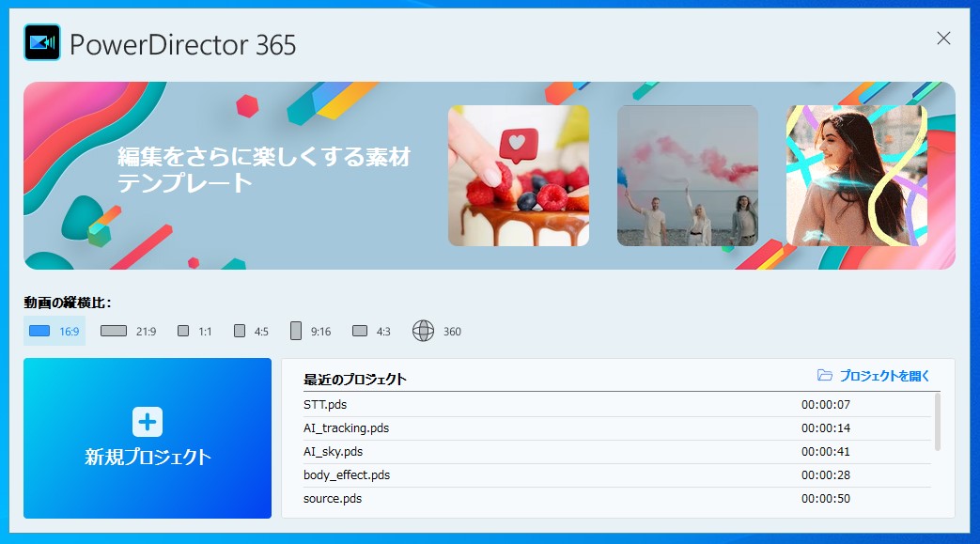Open recent project body_effect.pds
Image resolution: width=980 pixels, height=544 pixels.
point(617,475)
